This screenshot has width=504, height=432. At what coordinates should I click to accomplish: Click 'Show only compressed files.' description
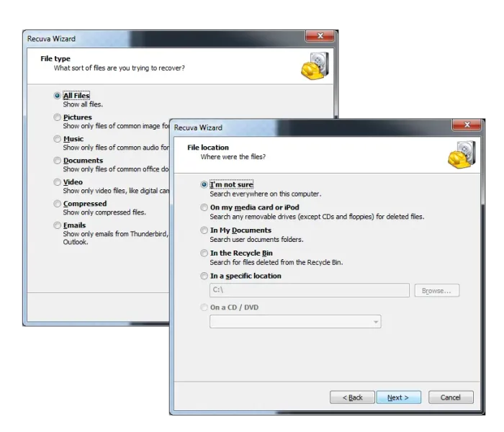coord(104,212)
